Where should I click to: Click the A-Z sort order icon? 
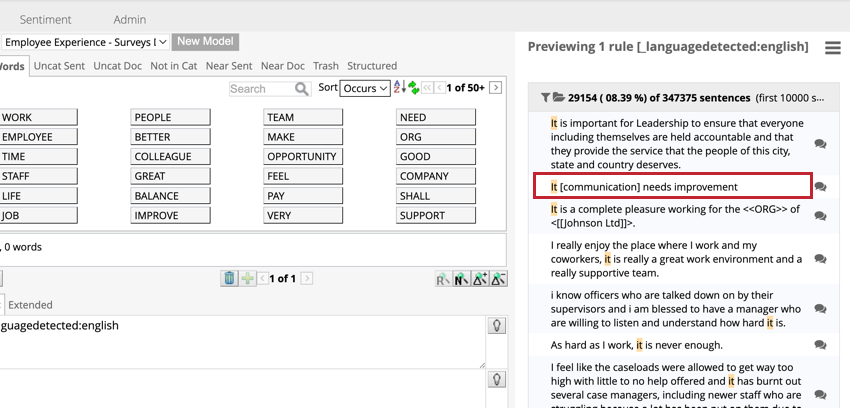[398, 89]
